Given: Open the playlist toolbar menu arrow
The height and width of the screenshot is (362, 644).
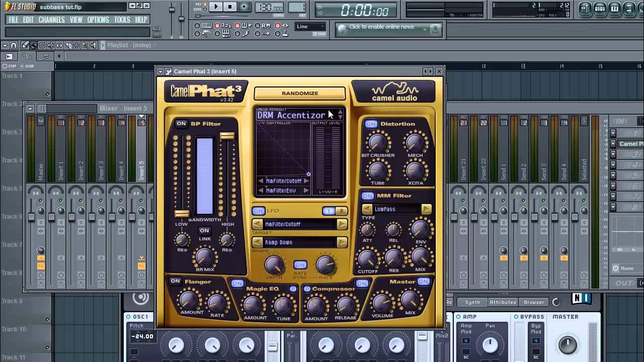Looking at the screenshot, I should [5, 45].
